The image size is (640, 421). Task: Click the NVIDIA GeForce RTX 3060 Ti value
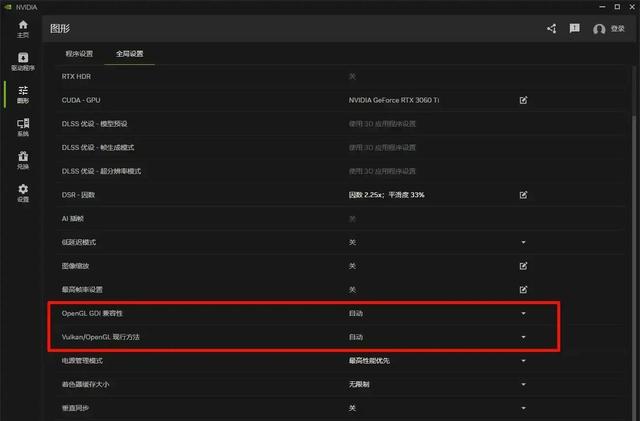[x=394, y=100]
